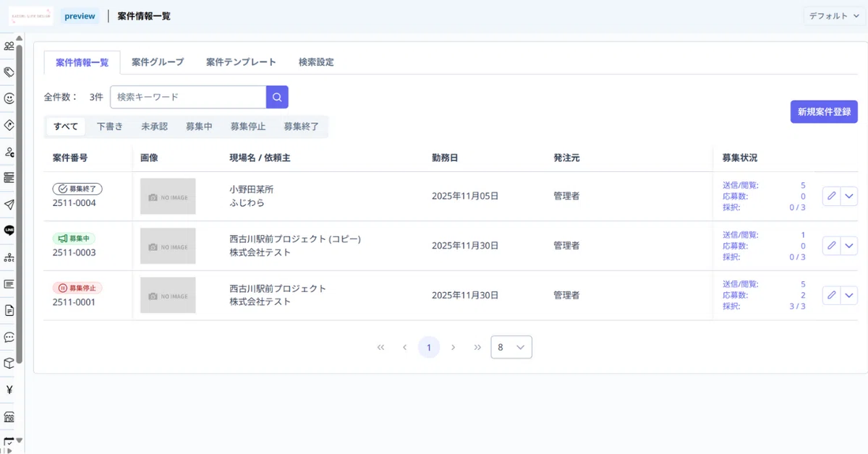
Task: Click client name ふじわら
Action: [247, 203]
